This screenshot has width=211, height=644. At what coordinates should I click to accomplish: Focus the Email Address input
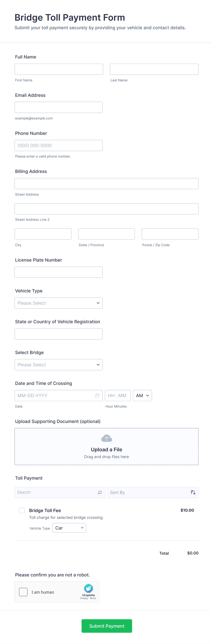(x=58, y=107)
